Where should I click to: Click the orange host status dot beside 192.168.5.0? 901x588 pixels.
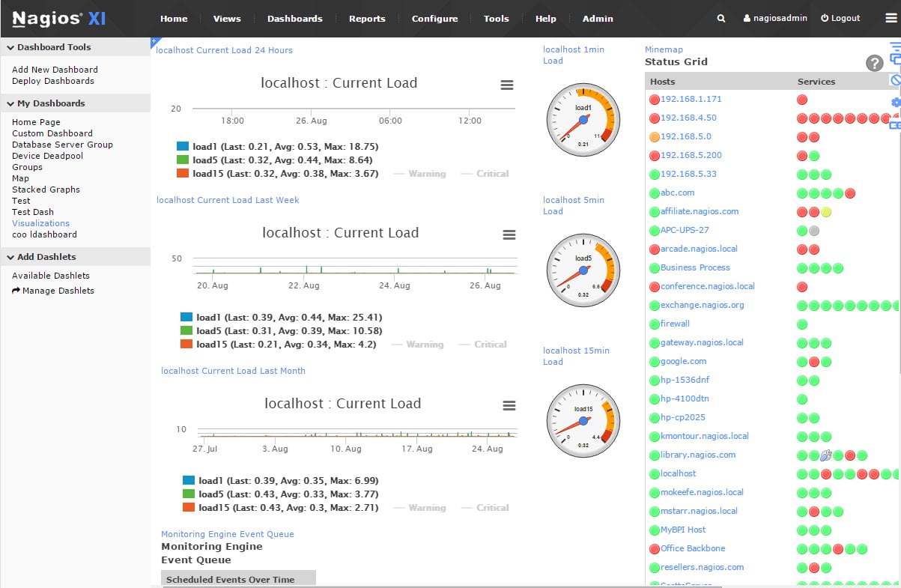point(655,137)
